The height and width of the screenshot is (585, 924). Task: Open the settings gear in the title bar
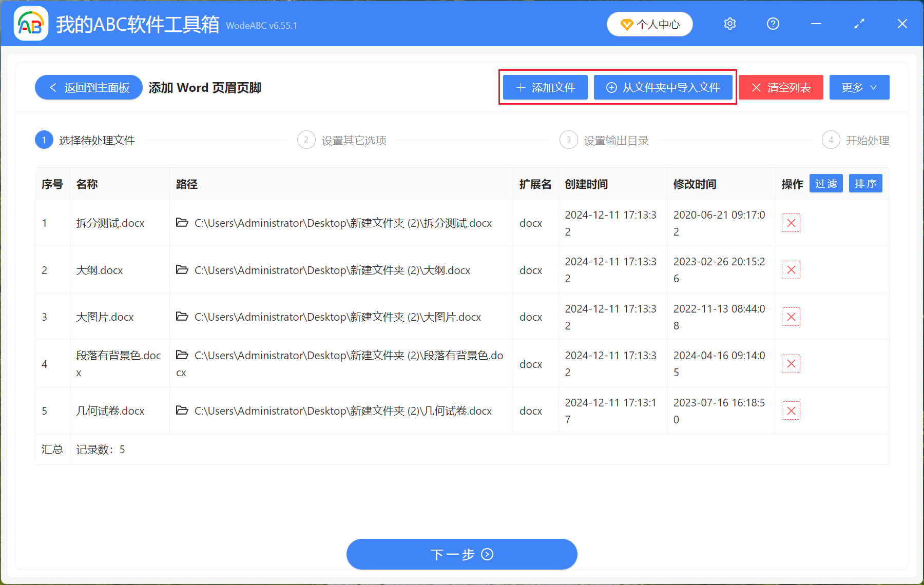[729, 24]
